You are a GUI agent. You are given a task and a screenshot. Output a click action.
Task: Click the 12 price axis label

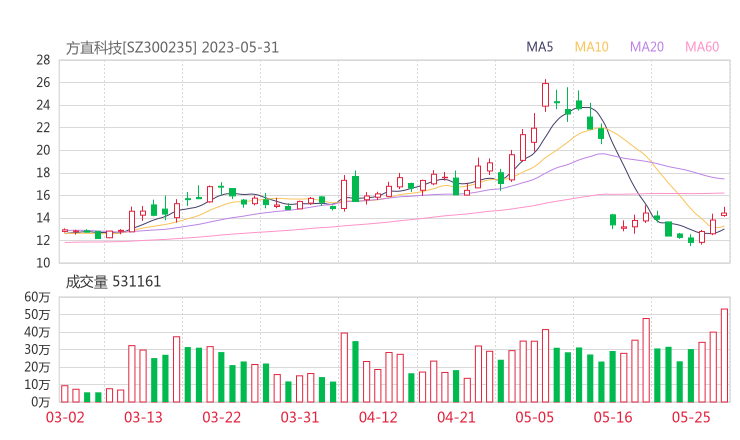point(43,240)
